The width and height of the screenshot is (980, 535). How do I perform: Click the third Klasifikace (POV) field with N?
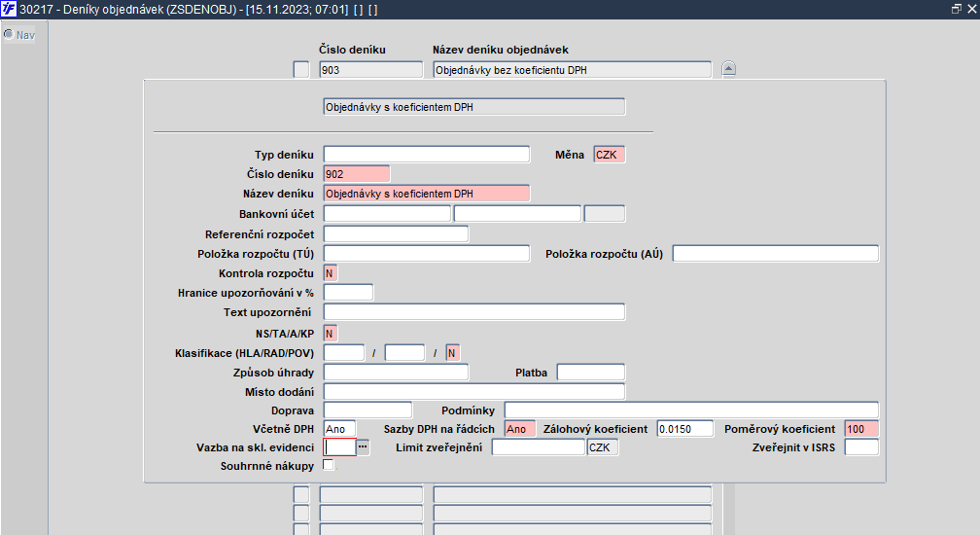point(452,352)
